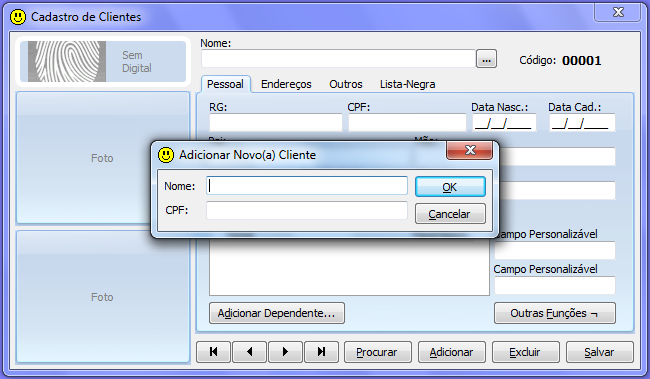This screenshot has height=379, width=650.
Task: Click the Salvar button
Action: (599, 352)
